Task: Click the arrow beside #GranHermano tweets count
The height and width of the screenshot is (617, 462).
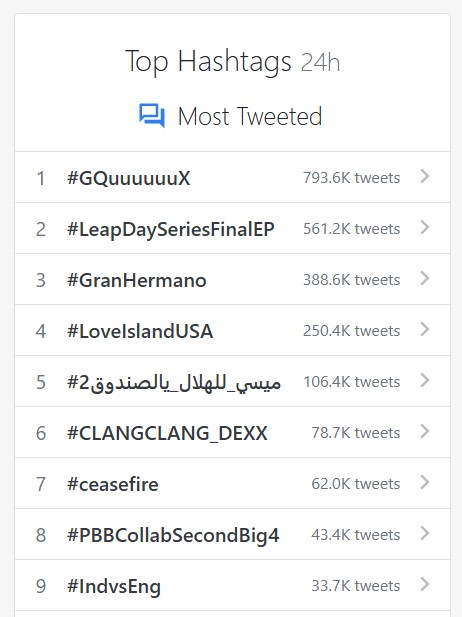Action: coord(424,278)
